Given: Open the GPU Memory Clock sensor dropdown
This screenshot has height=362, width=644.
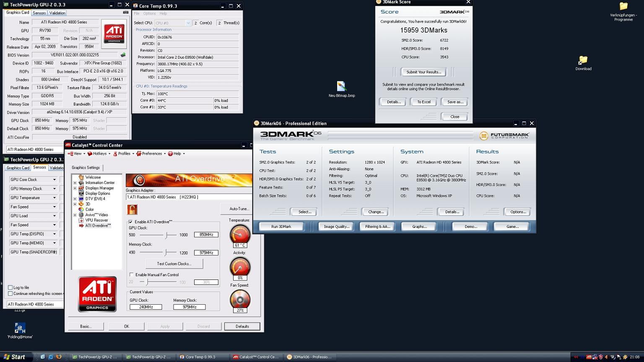Looking at the screenshot, I should 54,189.
